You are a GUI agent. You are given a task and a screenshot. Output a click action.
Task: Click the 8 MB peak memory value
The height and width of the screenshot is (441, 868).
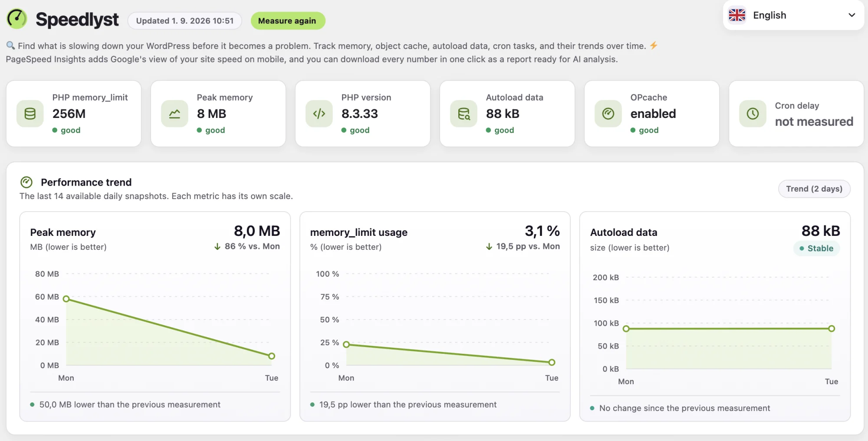pos(211,114)
